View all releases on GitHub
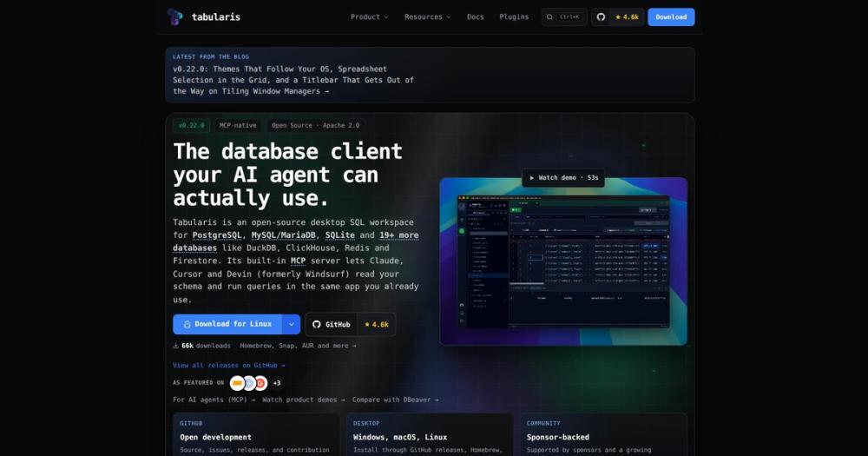Screen dimensions: 868x456 click(x=228, y=365)
